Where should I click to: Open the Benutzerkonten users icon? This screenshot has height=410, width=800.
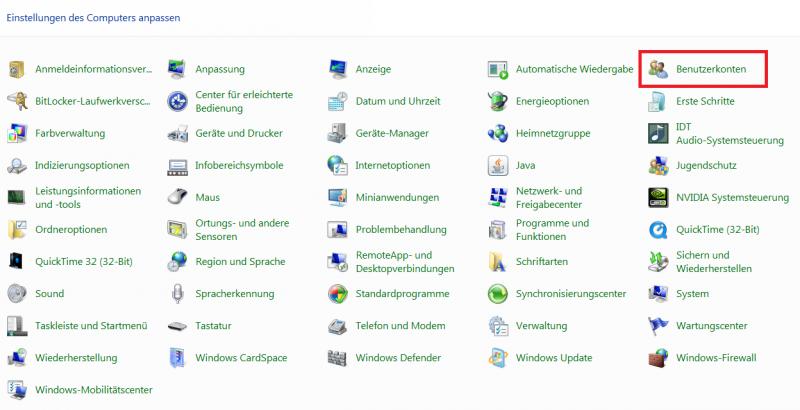pos(658,69)
